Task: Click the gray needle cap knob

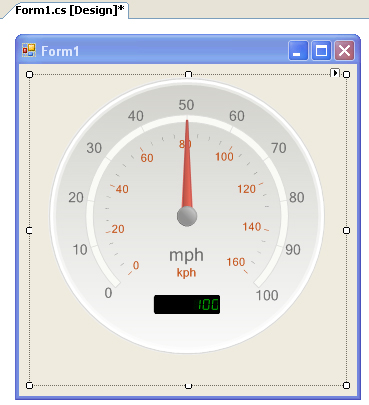Action: (x=187, y=216)
